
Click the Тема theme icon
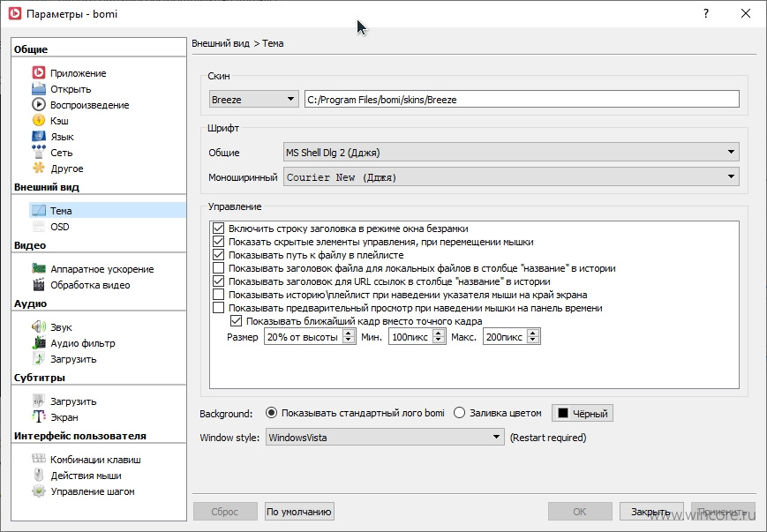[39, 211]
